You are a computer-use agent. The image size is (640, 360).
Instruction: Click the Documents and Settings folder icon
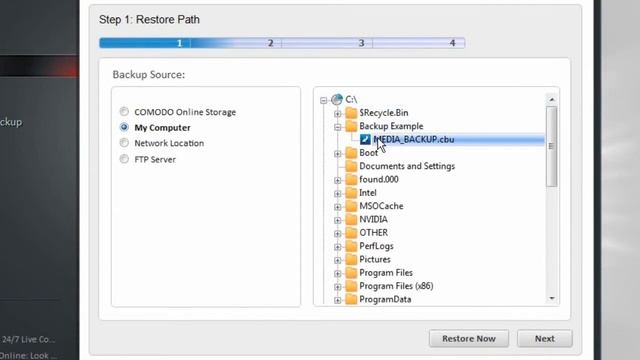pos(351,166)
